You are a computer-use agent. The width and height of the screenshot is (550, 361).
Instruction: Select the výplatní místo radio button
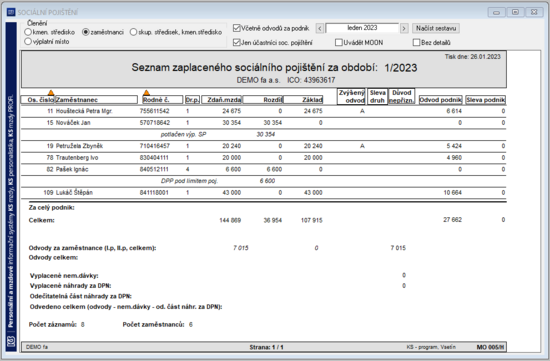28,41
